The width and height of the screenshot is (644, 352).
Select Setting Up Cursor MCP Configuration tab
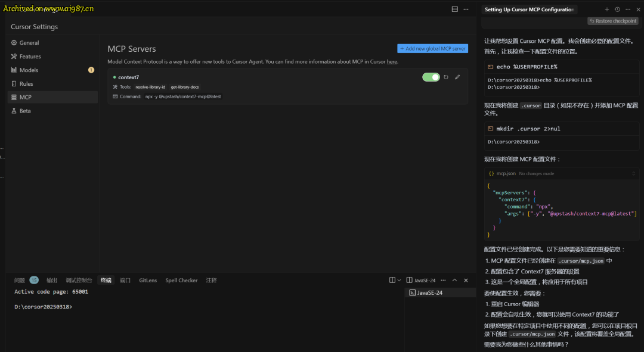pyautogui.click(x=530, y=10)
